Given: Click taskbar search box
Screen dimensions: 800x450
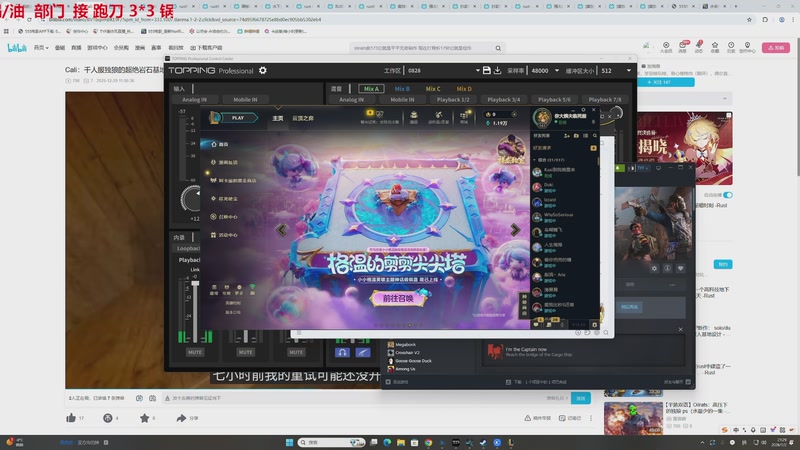Looking at the screenshot, I should coord(332,442).
